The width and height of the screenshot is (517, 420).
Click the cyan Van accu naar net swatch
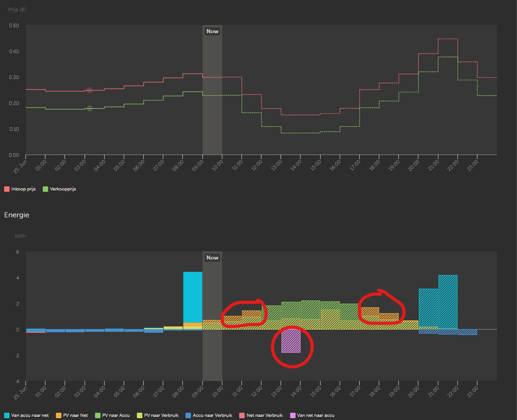coord(7,415)
